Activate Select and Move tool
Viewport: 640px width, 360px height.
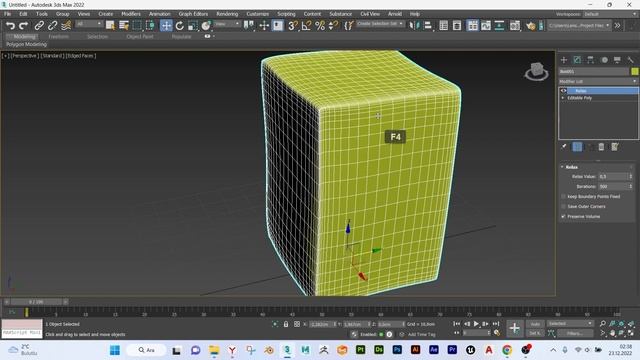166,26
